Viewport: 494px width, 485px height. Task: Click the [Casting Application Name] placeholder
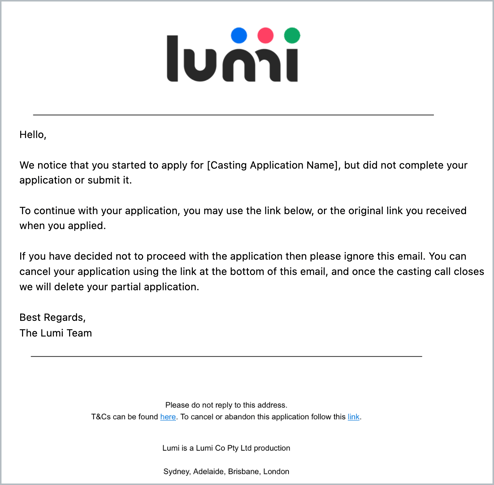[x=273, y=165]
